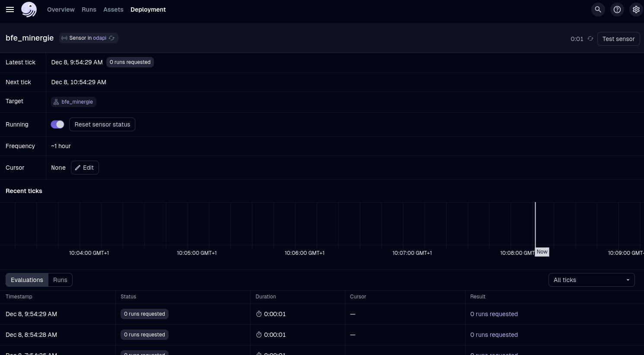
Task: Click the Result column header
Action: click(478, 297)
